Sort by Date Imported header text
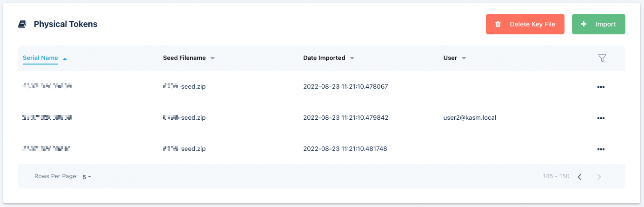This screenshot has height=207, width=644. pyautogui.click(x=324, y=58)
